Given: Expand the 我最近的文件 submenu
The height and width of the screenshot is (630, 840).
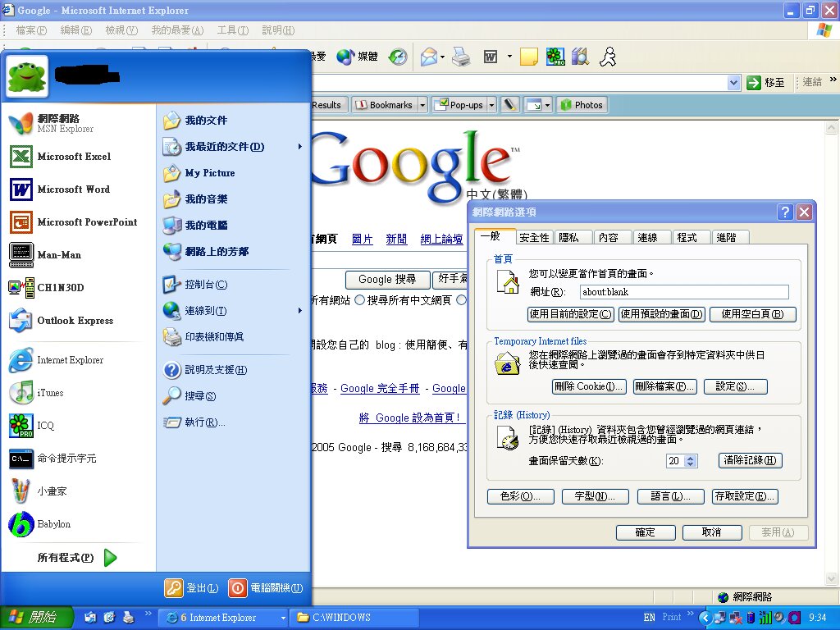Looking at the screenshot, I should point(300,146).
